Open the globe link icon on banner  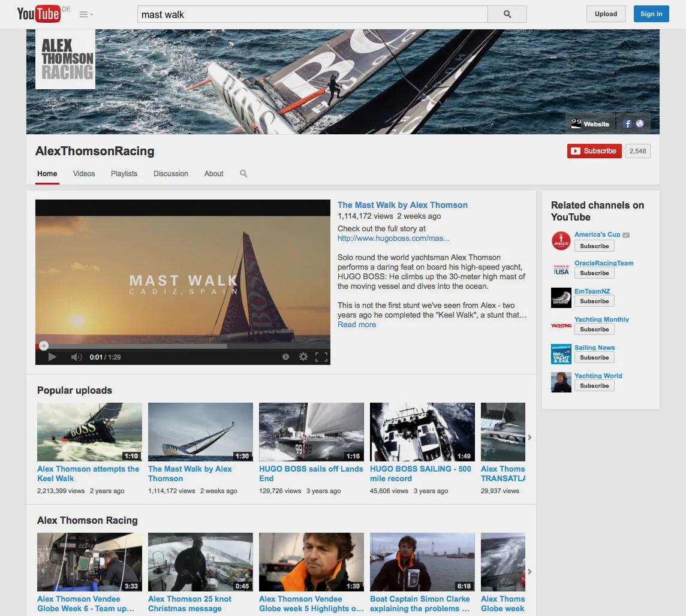640,123
